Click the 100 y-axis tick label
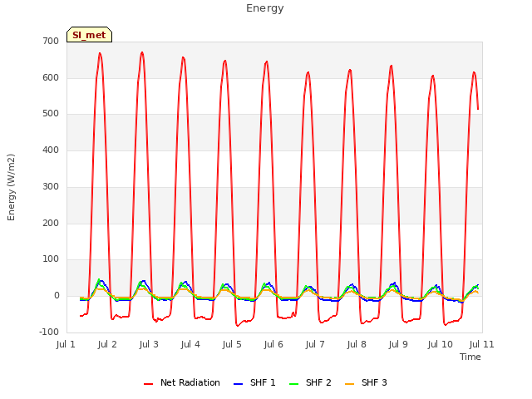 click(x=51, y=259)
